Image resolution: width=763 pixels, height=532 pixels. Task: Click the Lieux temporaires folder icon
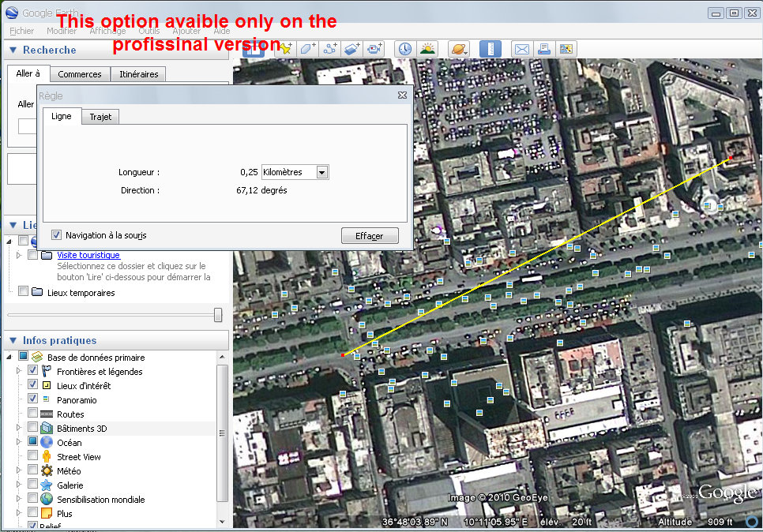point(37,292)
